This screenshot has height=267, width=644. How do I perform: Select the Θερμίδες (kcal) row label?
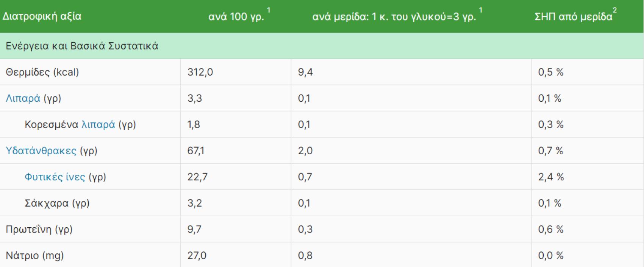click(42, 72)
